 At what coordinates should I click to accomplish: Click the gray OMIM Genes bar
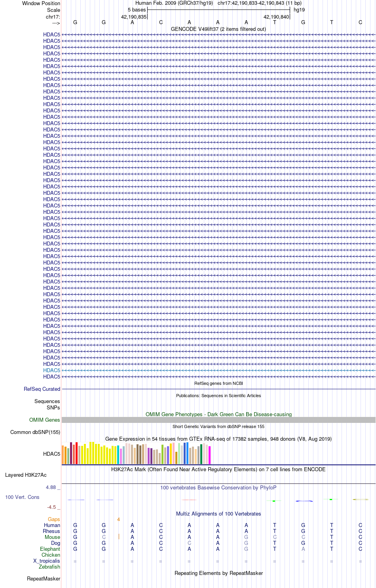pyautogui.click(x=218, y=420)
